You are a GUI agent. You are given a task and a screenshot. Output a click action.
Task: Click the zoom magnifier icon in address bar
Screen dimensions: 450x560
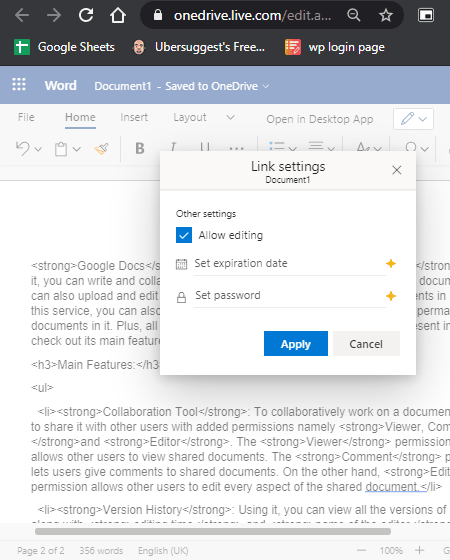354,15
